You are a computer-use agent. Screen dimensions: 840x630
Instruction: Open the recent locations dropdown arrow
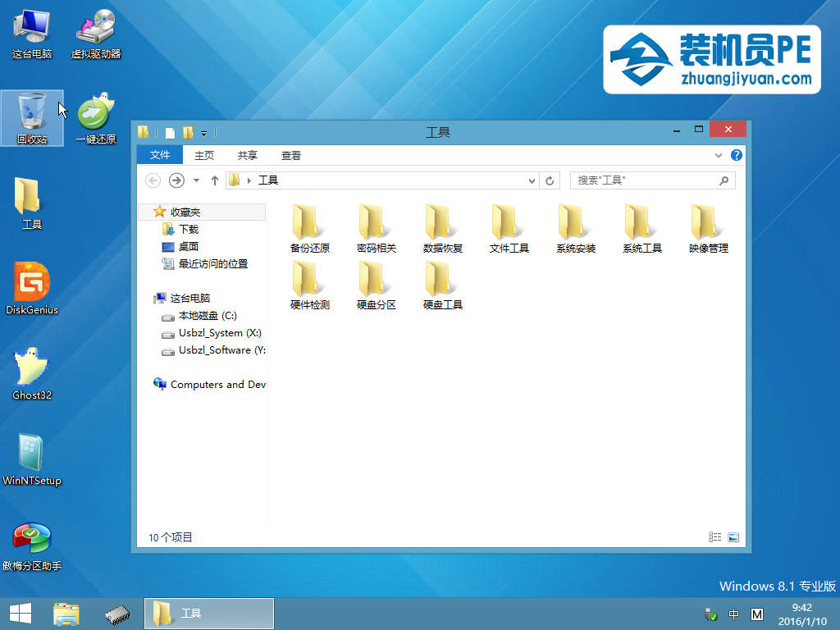coord(197,180)
